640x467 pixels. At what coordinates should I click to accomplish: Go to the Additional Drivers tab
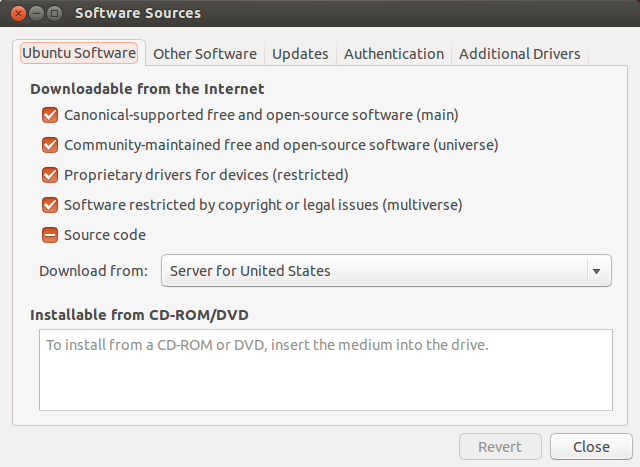(520, 53)
